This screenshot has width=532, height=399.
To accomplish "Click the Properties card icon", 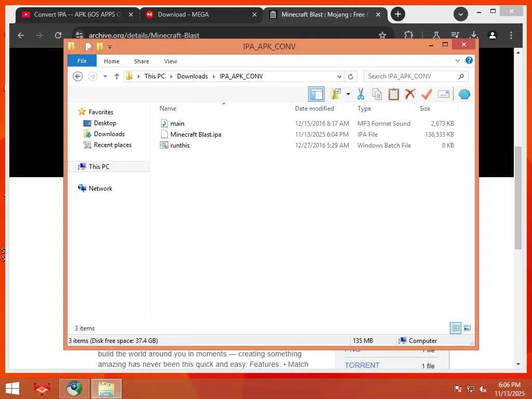I will point(444,94).
